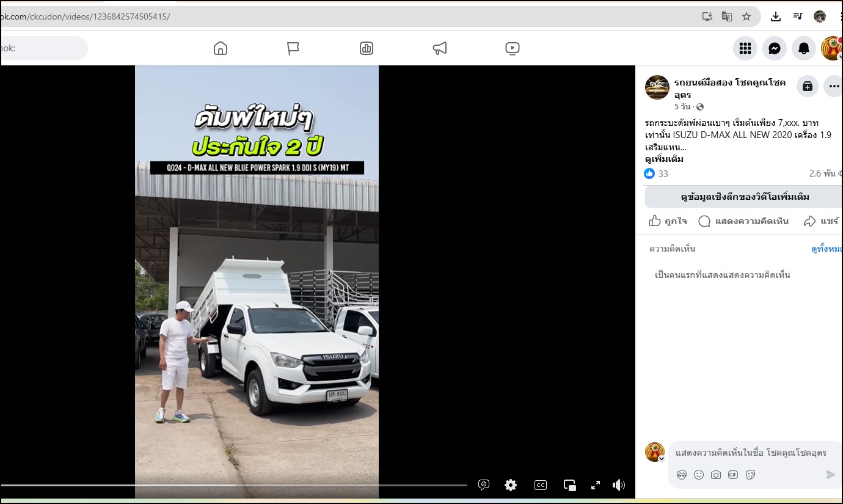Screen dimensions: 843x504
Task: Open the notifications bell
Action: [x=803, y=49]
